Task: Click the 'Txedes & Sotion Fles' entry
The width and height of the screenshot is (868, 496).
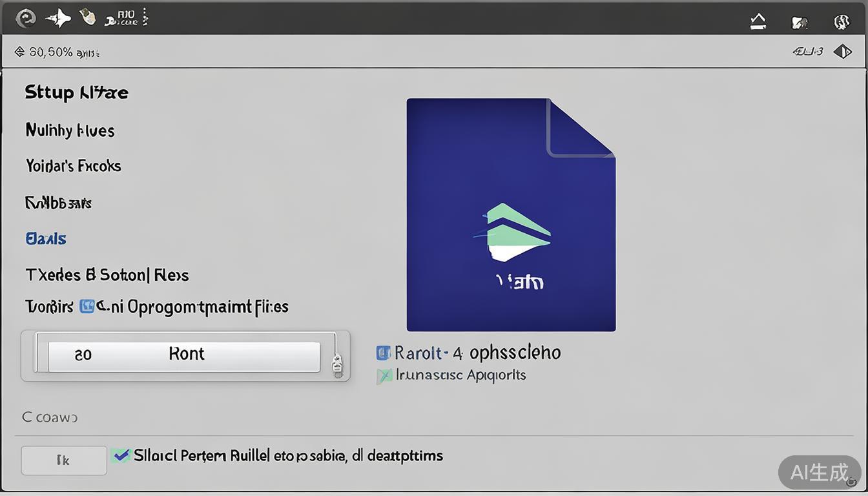Action: tap(107, 275)
